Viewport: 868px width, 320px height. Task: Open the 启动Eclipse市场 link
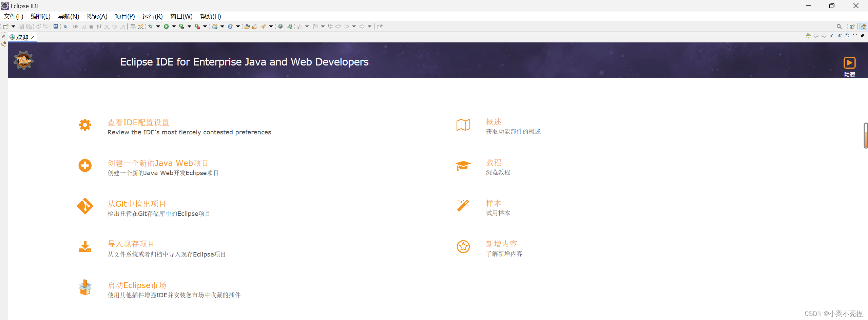tap(137, 285)
